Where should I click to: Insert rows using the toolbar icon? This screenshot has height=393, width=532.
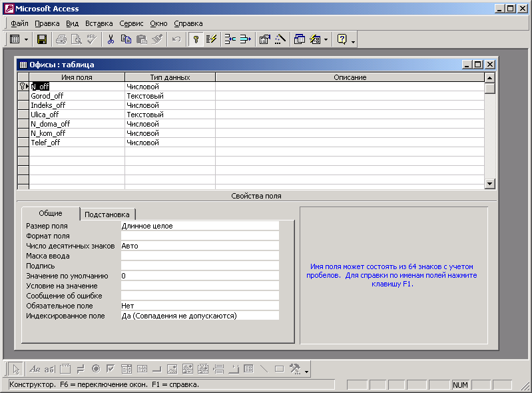point(230,39)
